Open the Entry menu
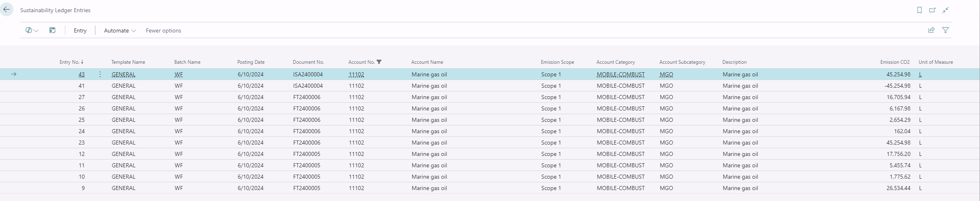This screenshot has height=201, width=980. (80, 30)
